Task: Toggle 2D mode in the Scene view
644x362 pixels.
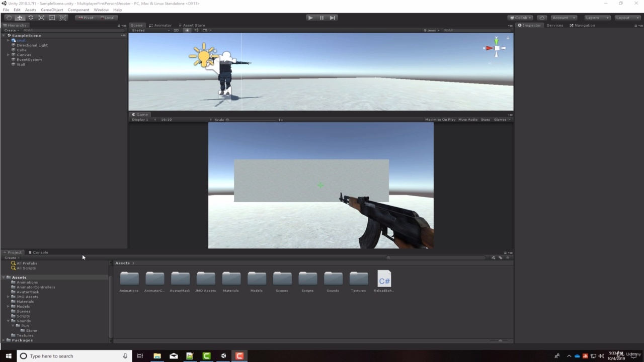Action: coord(176,30)
